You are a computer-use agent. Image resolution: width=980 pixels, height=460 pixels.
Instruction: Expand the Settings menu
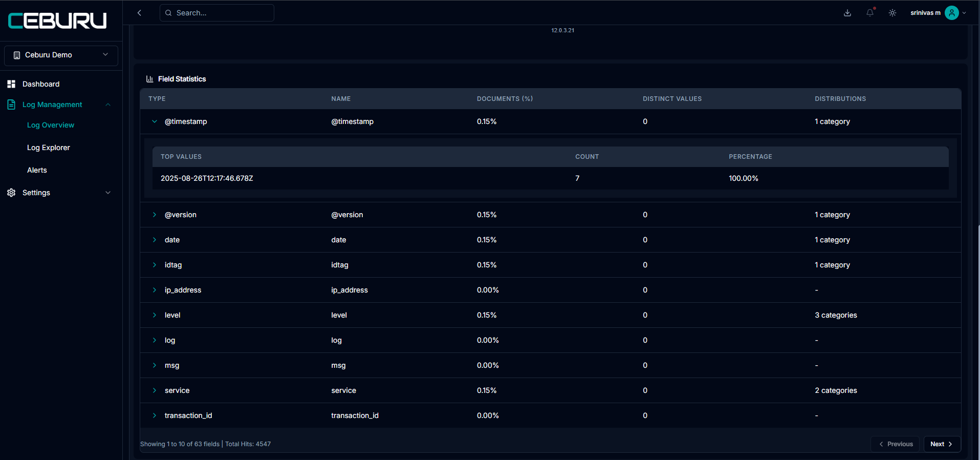coord(108,193)
